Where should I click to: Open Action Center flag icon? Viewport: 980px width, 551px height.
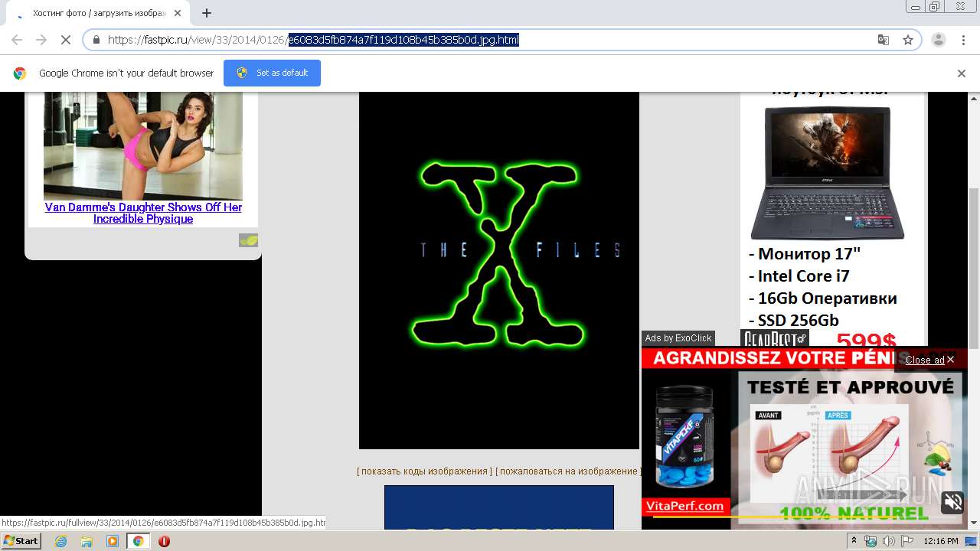(x=906, y=541)
